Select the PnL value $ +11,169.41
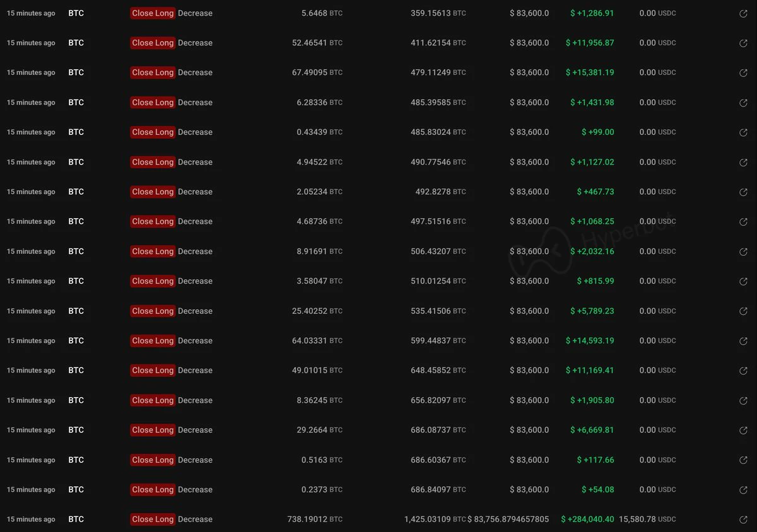Image resolution: width=757 pixels, height=532 pixels. point(590,371)
